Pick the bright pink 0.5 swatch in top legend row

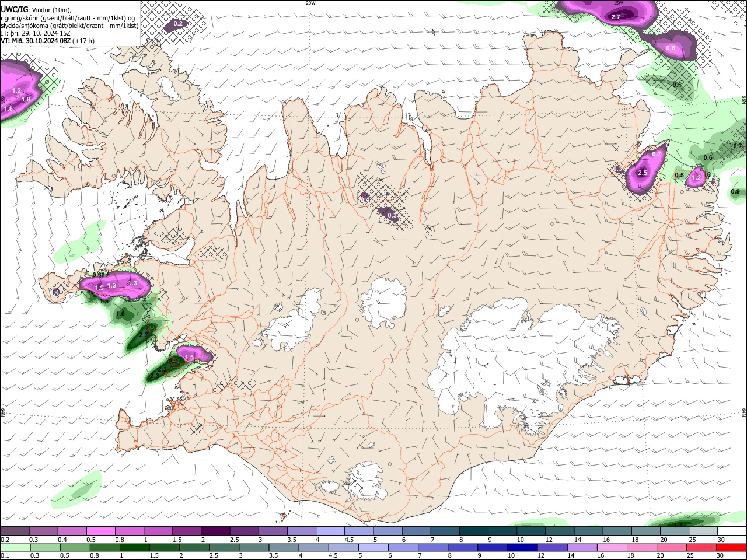click(100, 531)
